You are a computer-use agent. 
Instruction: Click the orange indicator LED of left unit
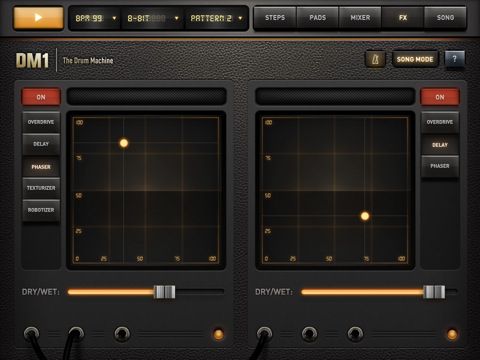218,334
